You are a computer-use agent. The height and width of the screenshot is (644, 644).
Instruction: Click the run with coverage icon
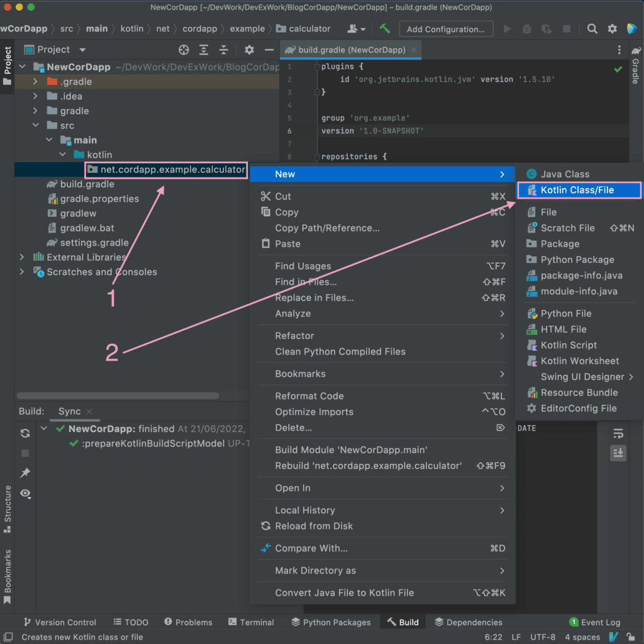(547, 29)
